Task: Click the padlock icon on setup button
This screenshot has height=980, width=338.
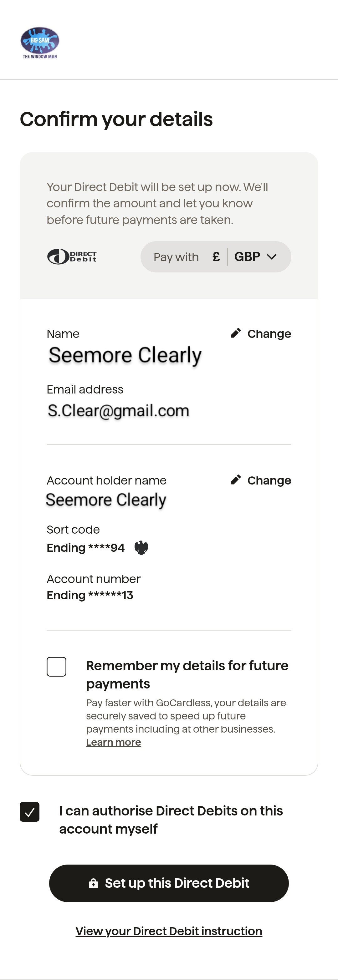Action: point(93,883)
